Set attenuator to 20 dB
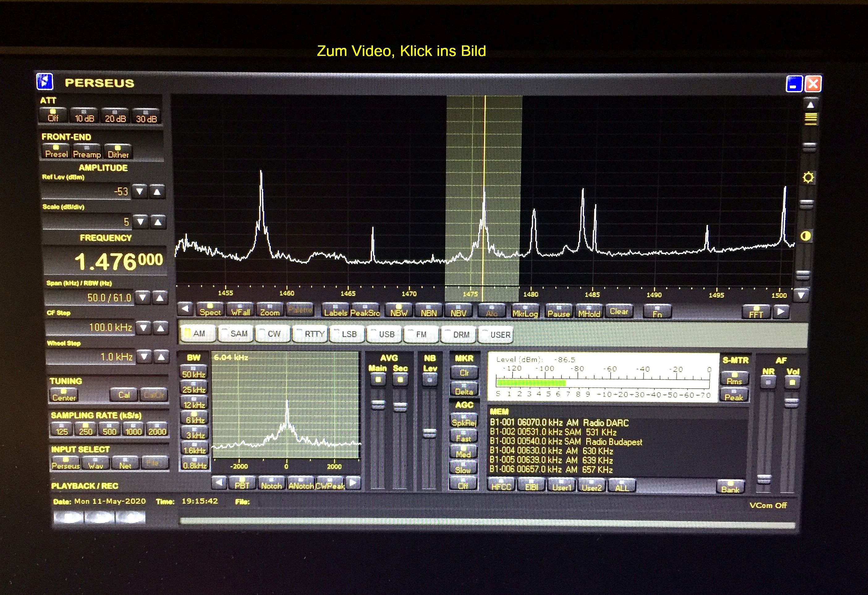The height and width of the screenshot is (595, 868). tap(115, 116)
